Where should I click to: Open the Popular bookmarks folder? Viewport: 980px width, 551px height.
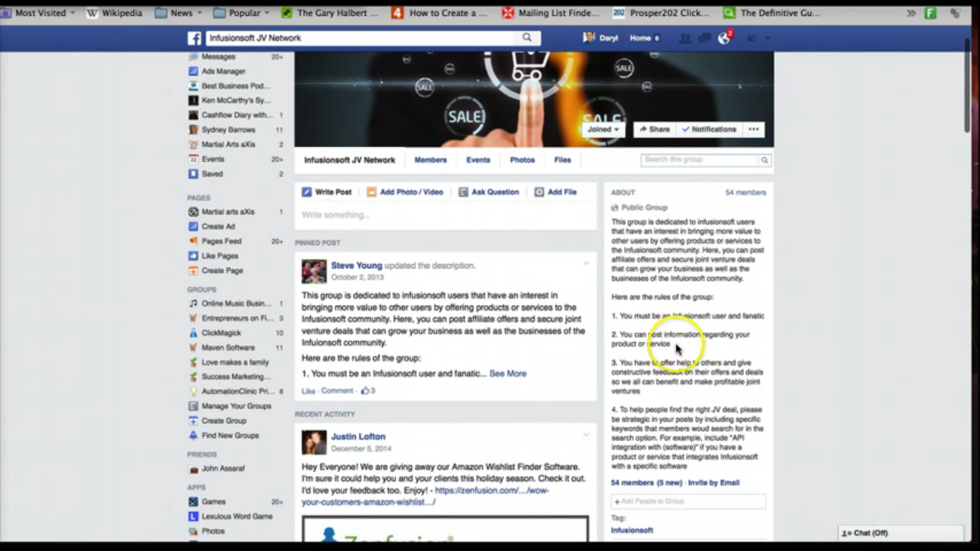(241, 13)
